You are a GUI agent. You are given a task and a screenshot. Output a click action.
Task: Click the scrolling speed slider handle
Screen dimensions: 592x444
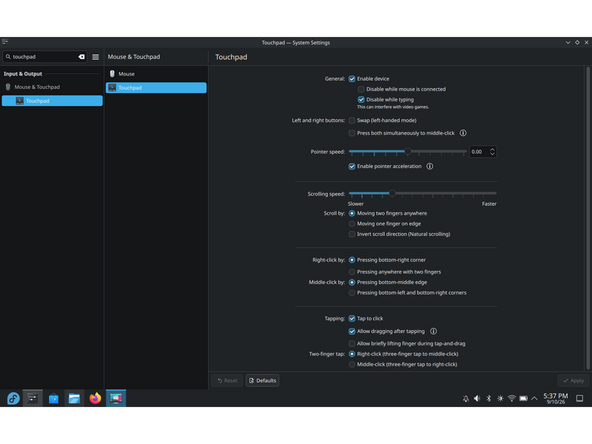tap(392, 193)
